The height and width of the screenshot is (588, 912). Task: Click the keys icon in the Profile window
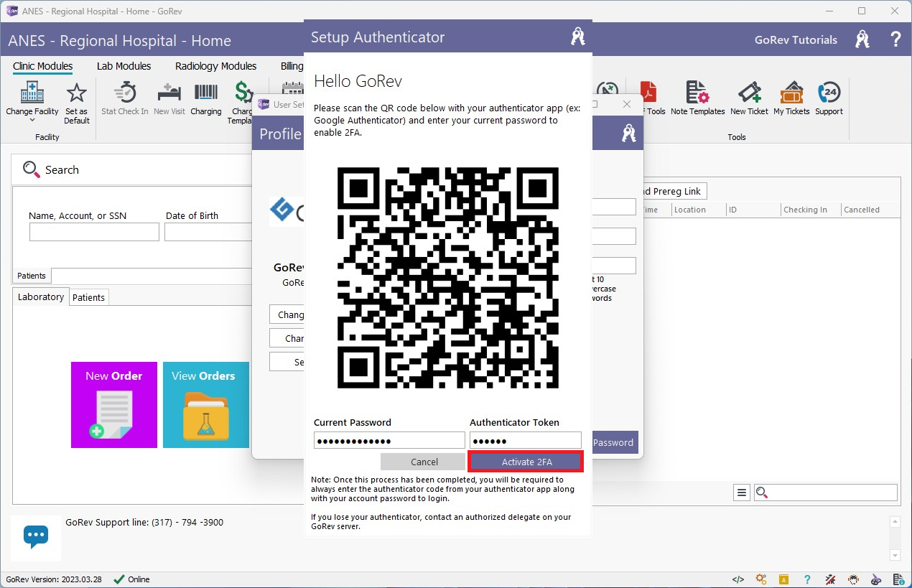(629, 134)
